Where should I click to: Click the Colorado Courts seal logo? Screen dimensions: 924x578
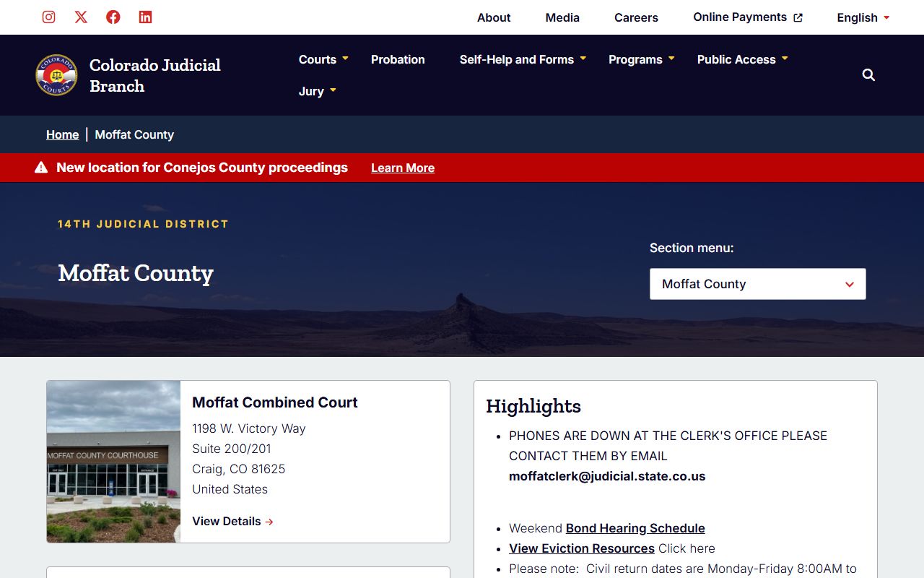56,75
